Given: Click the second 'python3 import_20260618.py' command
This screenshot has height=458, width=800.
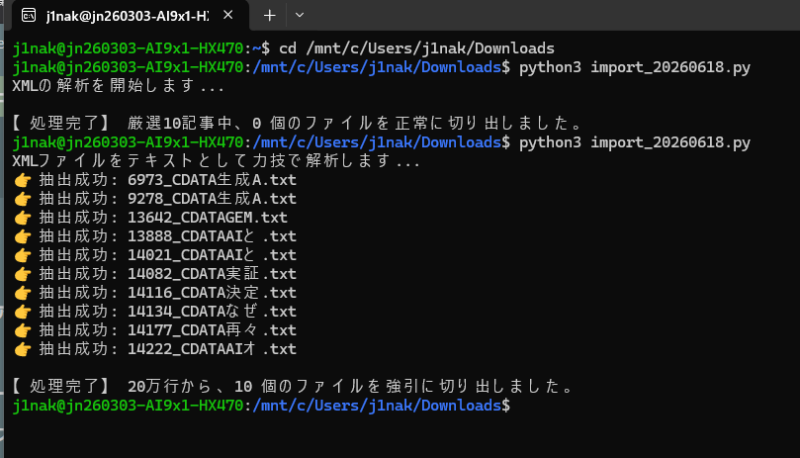Looking at the screenshot, I should (x=635, y=142).
